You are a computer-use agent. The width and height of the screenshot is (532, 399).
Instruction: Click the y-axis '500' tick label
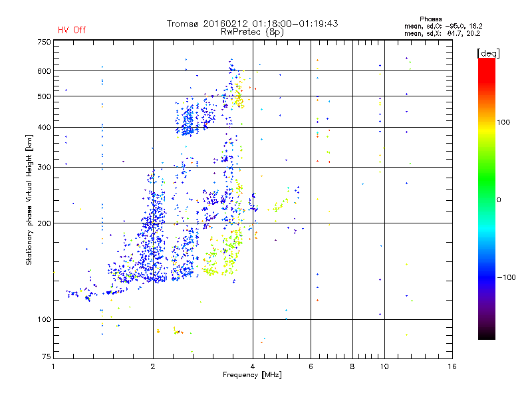44,96
